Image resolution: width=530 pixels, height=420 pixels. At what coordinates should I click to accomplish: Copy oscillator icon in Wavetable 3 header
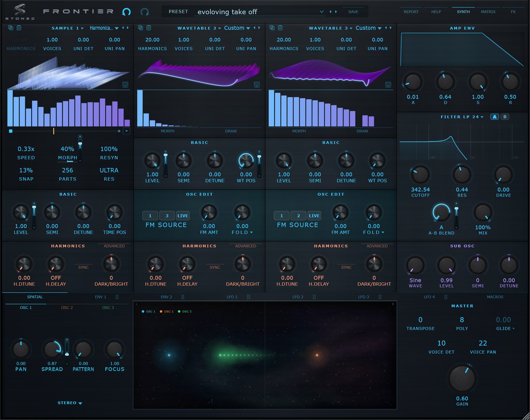click(272, 28)
